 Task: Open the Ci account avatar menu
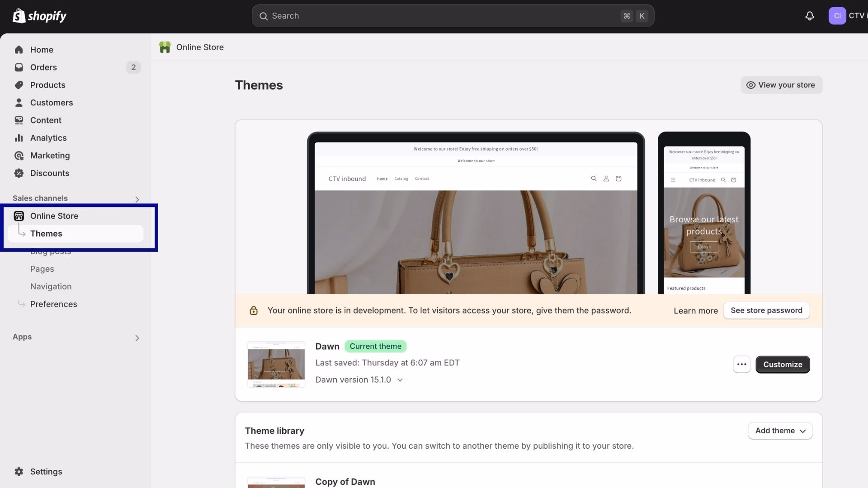click(x=837, y=16)
